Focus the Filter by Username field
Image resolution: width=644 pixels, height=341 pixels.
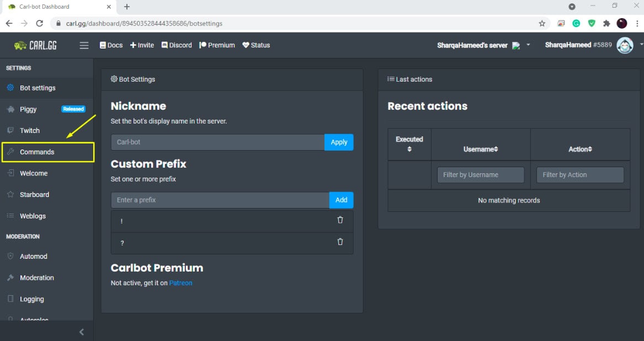[x=481, y=175]
